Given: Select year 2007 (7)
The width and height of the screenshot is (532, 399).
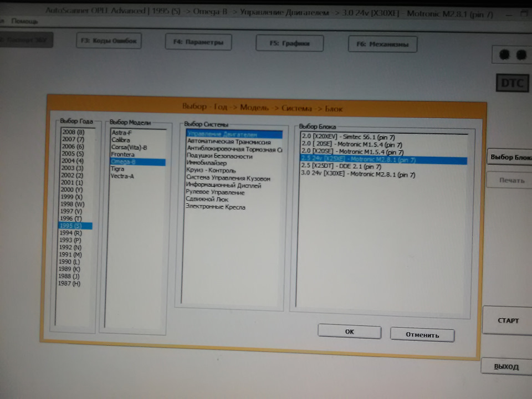Looking at the screenshot, I should coord(73,139).
